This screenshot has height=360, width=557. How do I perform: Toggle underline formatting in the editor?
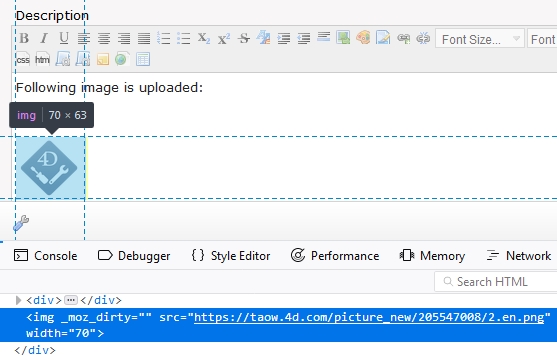(x=64, y=38)
